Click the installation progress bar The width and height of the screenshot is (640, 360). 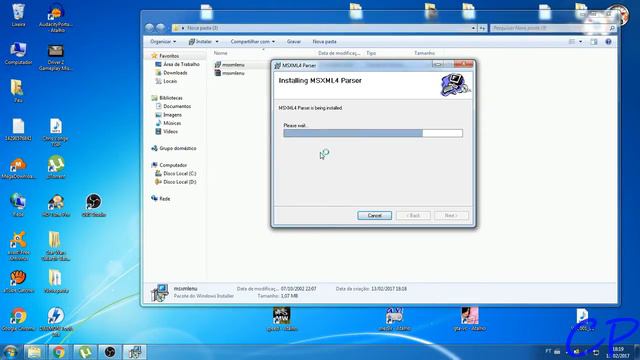[373, 133]
